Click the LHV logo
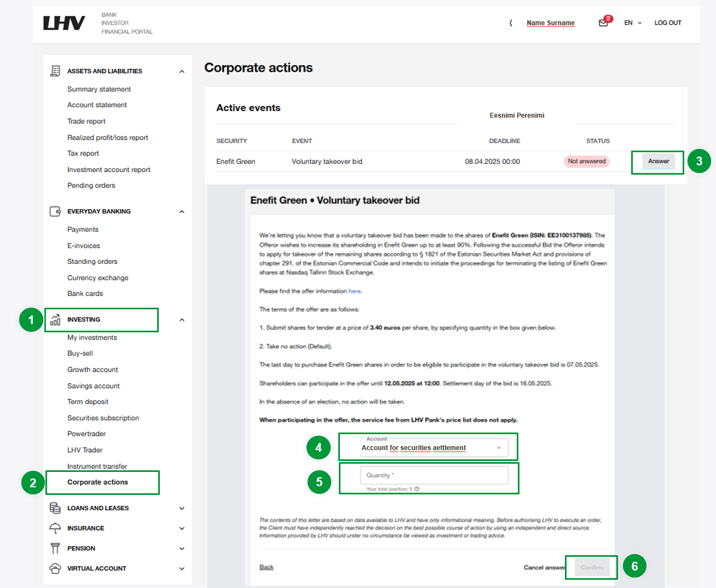Screen dimensions: 716x588 point(64,23)
